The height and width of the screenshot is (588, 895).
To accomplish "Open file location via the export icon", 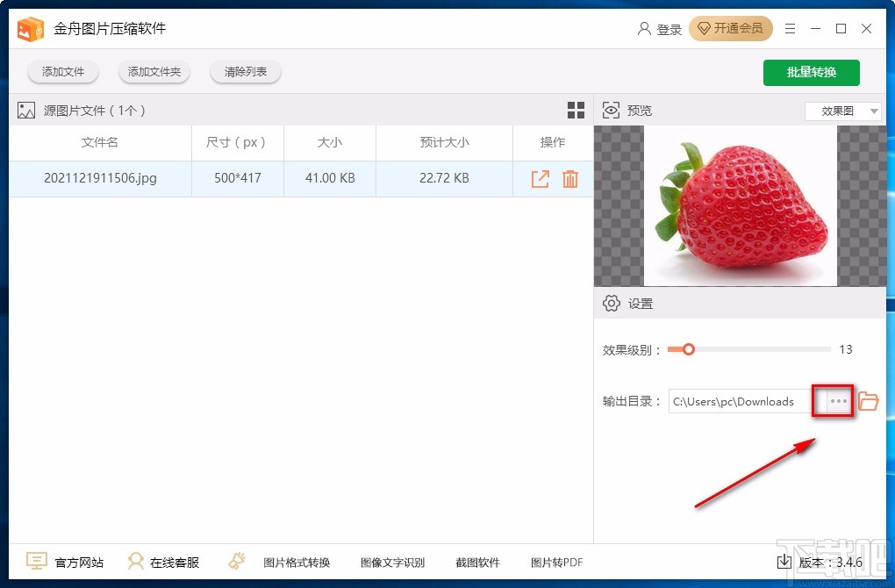I will pyautogui.click(x=541, y=178).
